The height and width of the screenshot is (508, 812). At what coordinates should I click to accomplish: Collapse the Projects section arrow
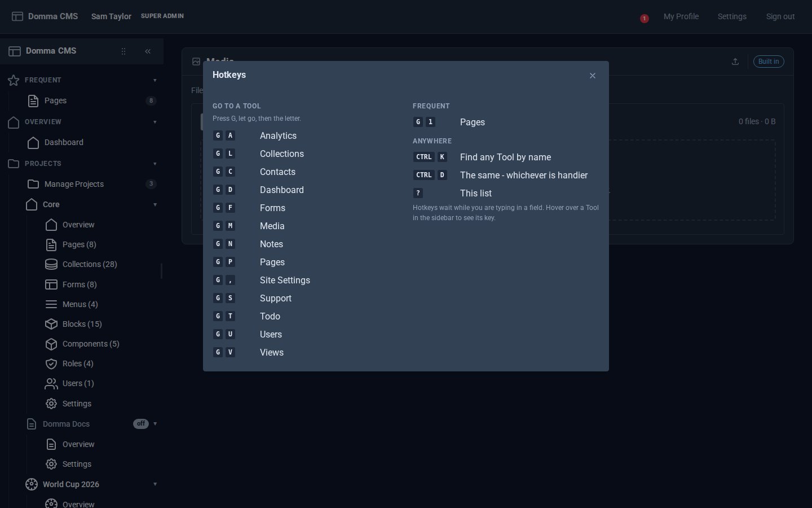click(155, 164)
